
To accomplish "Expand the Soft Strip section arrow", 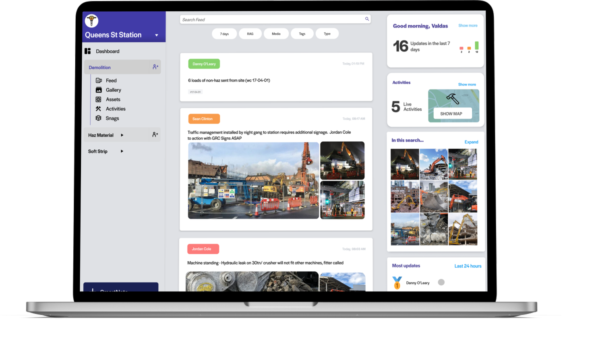I will (x=122, y=151).
